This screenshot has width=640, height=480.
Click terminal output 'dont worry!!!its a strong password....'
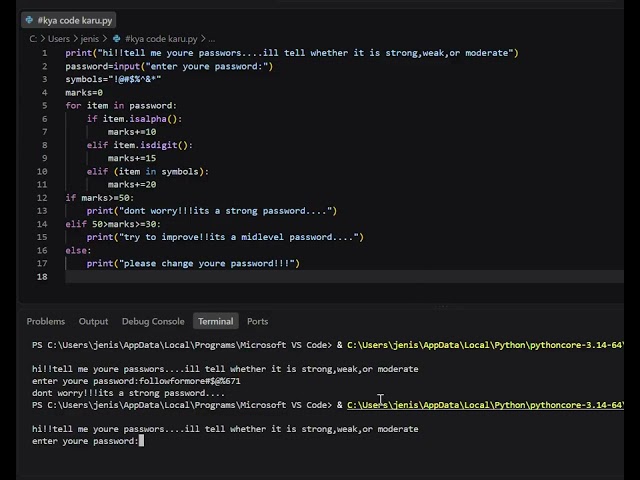[128, 393]
